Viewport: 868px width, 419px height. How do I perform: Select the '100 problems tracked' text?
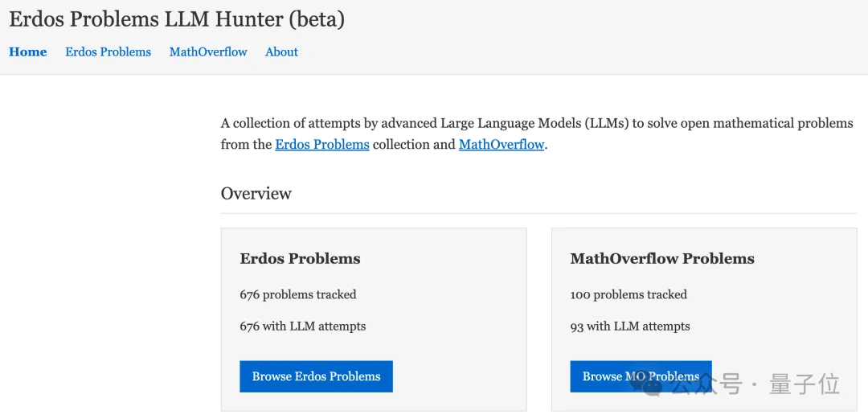click(x=628, y=294)
